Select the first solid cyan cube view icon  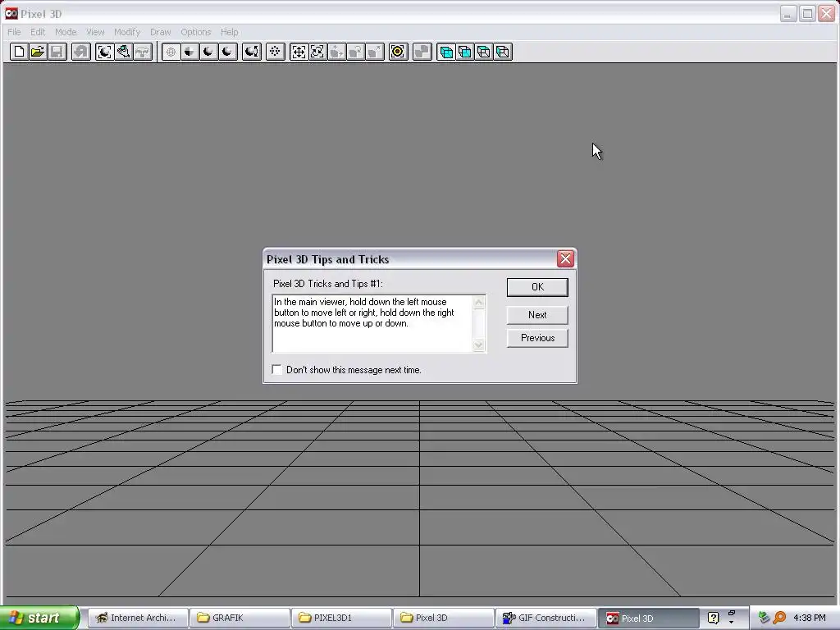[446, 52]
